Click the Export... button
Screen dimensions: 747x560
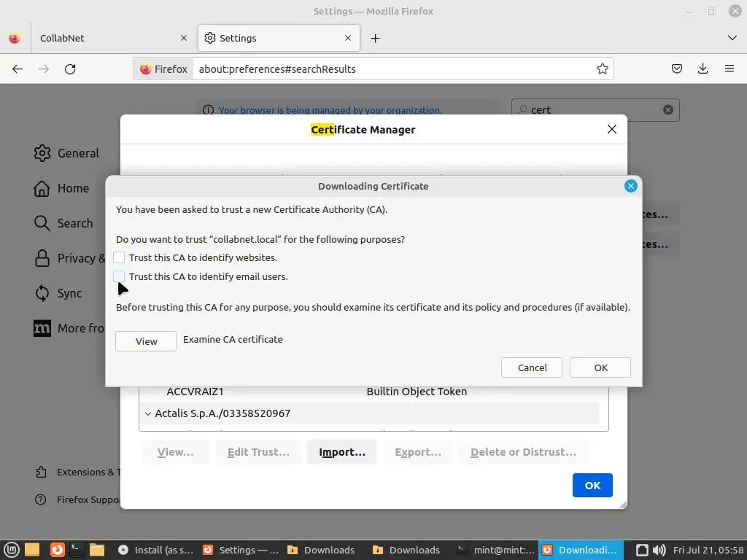(418, 452)
